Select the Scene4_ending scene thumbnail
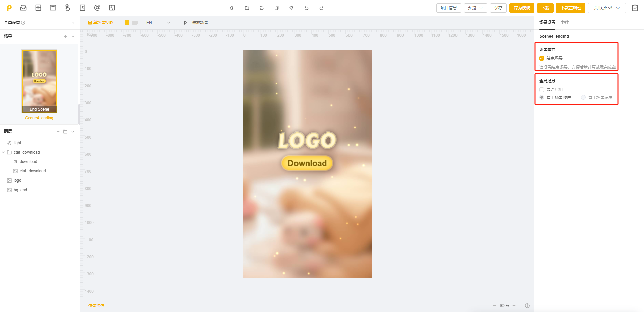644x312 pixels. click(x=39, y=81)
